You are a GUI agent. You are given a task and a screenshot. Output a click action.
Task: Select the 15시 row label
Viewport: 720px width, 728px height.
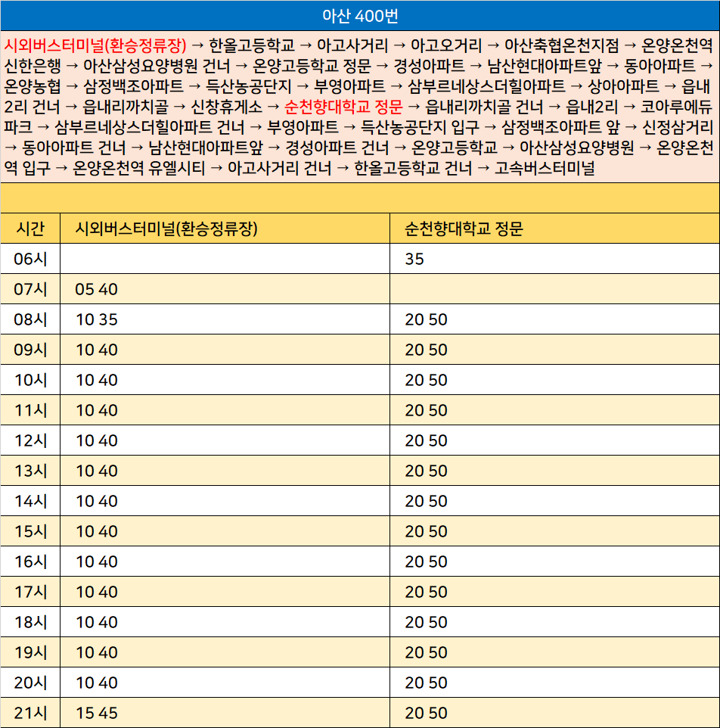pos(30,531)
